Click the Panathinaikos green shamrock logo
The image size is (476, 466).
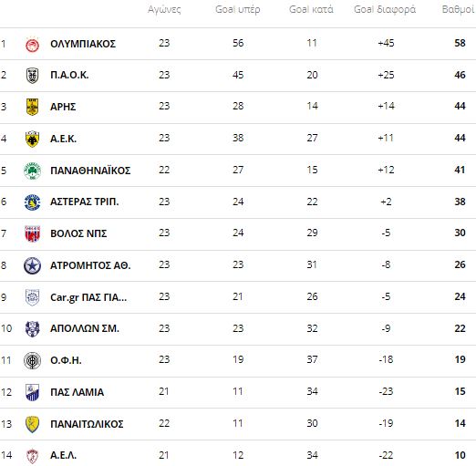(32, 171)
